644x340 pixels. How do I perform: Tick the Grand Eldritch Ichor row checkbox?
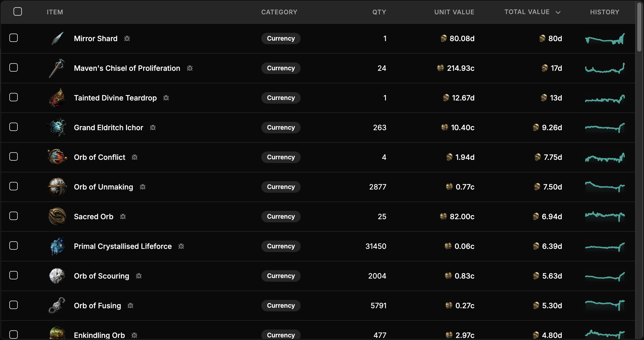coord(14,127)
